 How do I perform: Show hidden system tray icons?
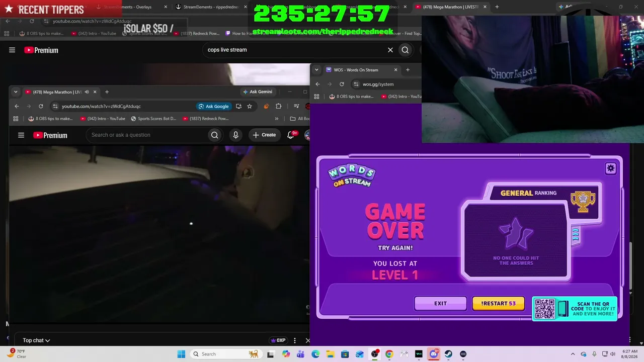[573, 354]
